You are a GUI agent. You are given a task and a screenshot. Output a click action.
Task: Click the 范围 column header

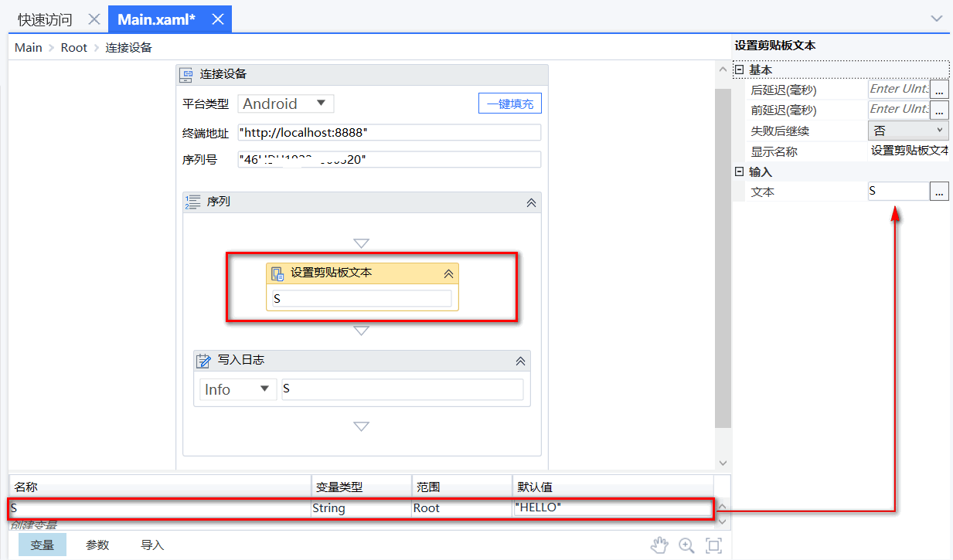coord(461,487)
